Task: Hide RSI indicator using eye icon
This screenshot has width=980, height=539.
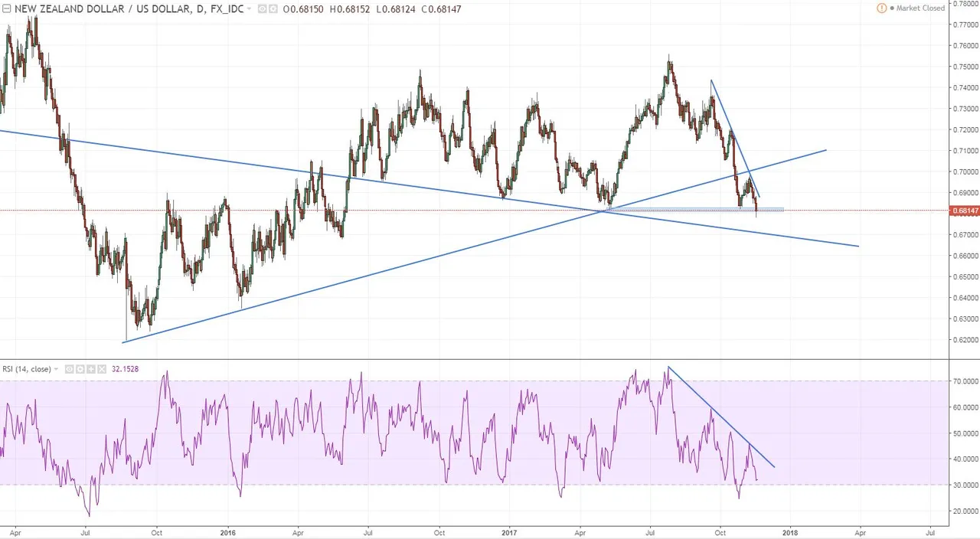Action: tap(69, 369)
